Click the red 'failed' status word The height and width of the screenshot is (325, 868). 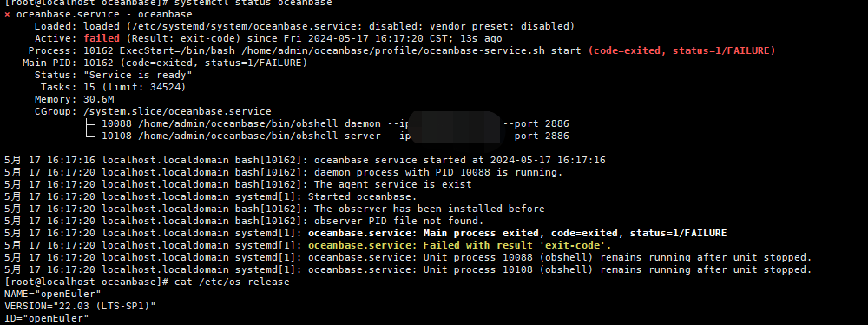tap(102, 39)
